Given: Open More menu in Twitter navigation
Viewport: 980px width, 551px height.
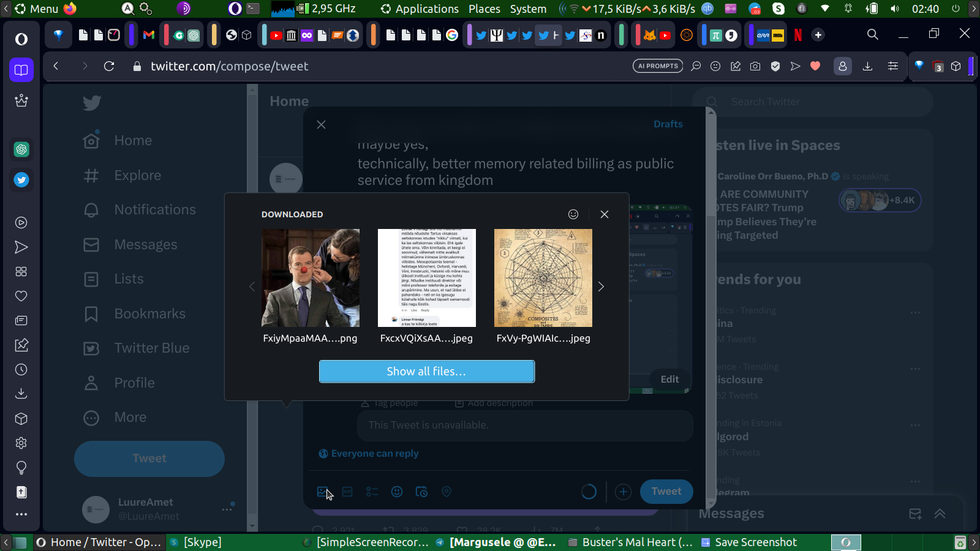Looking at the screenshot, I should [116, 418].
